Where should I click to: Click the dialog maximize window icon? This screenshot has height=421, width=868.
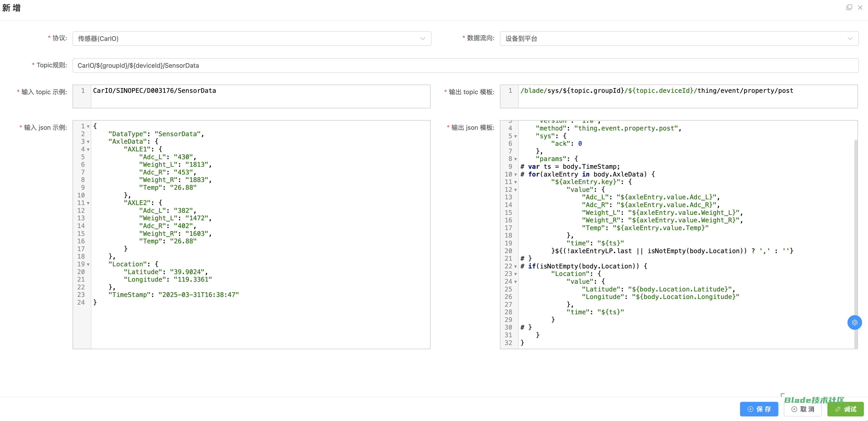[849, 7]
